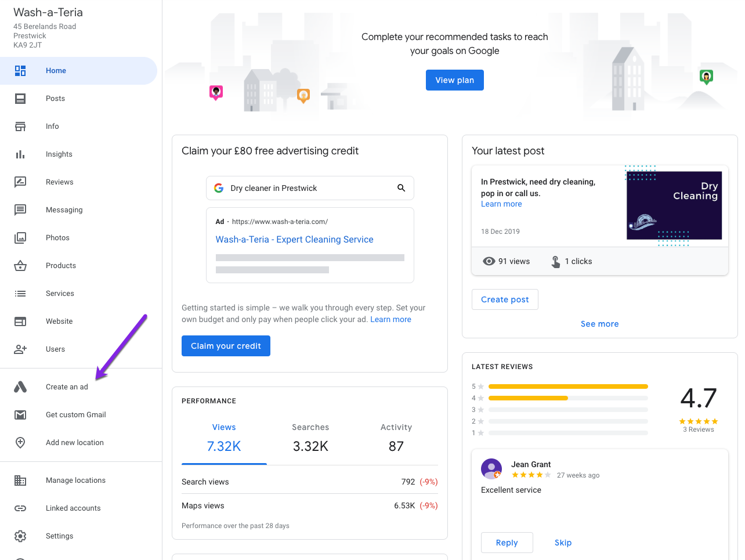
Task: Click the 5-star rating bar
Action: [568, 386]
